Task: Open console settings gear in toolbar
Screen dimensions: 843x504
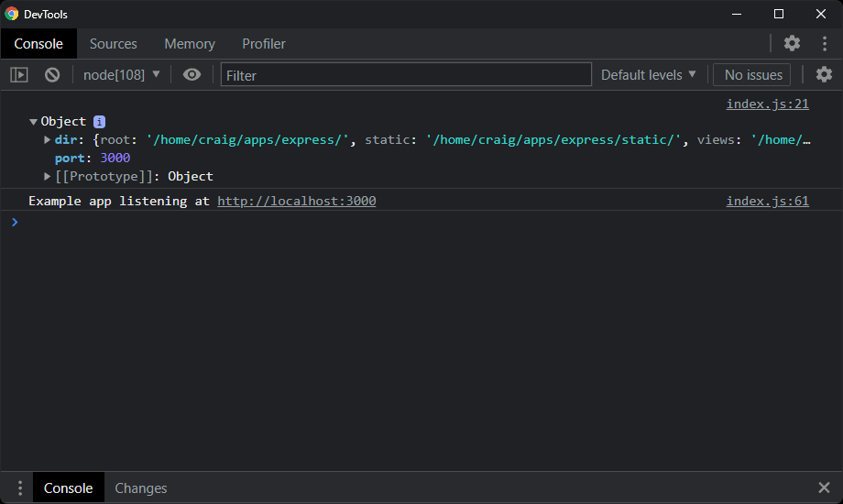Action: 824,75
